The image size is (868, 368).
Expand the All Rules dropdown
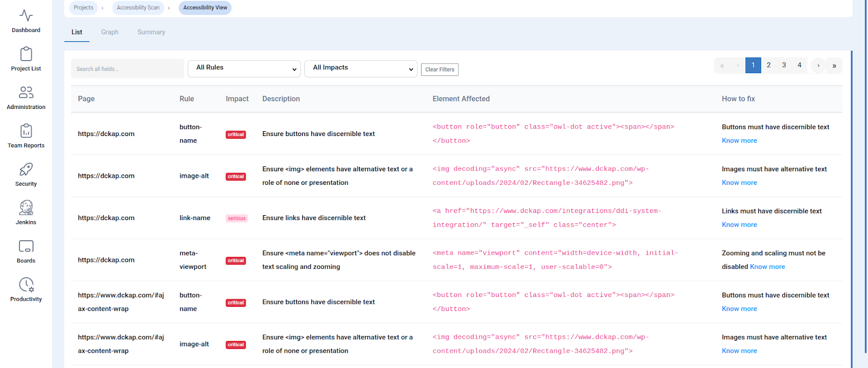pos(244,68)
